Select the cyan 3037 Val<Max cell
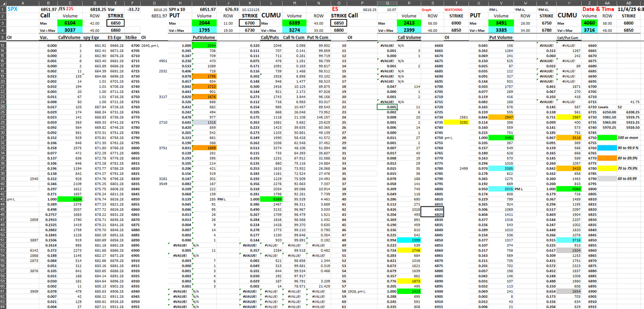Screen dimensions: 644x309 point(70,31)
